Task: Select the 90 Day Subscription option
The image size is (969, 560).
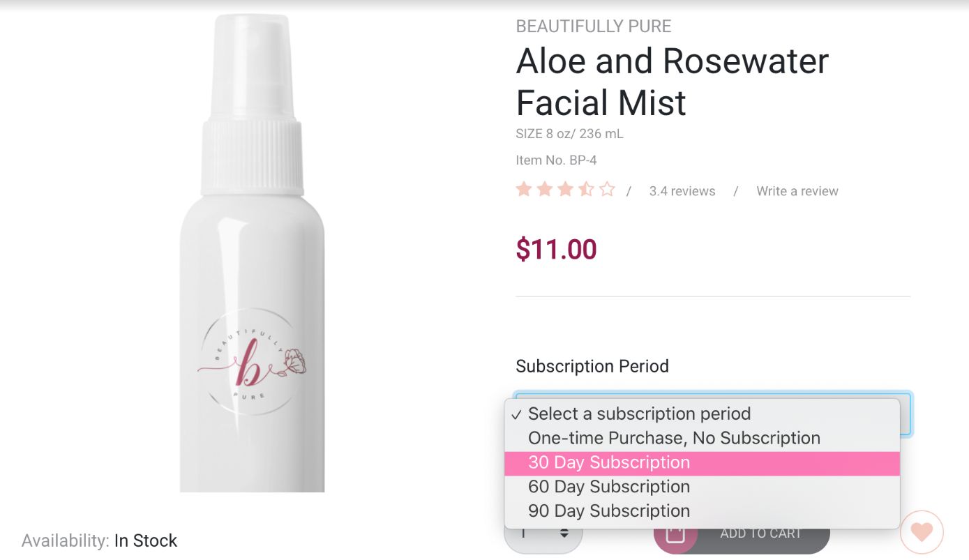Action: (x=609, y=511)
